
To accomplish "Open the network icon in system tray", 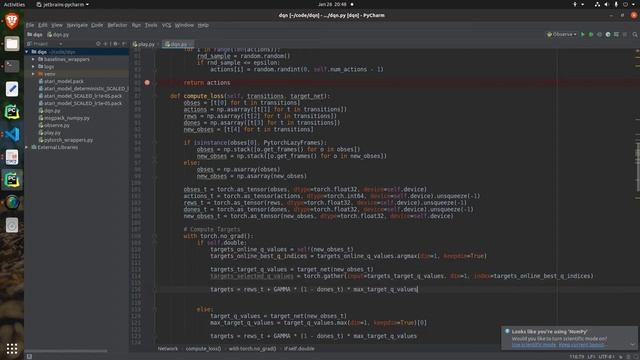I will (597, 4).
